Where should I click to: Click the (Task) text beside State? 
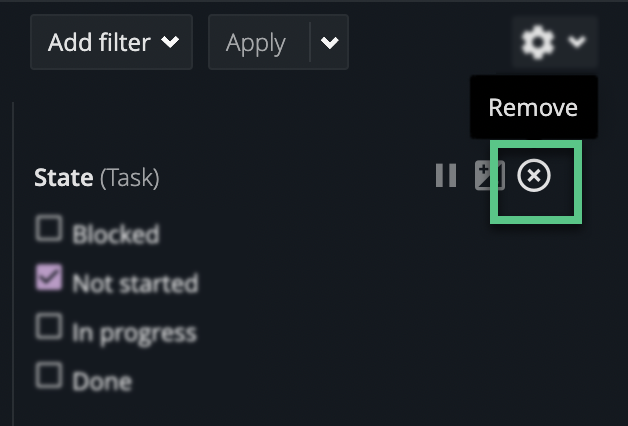129,178
